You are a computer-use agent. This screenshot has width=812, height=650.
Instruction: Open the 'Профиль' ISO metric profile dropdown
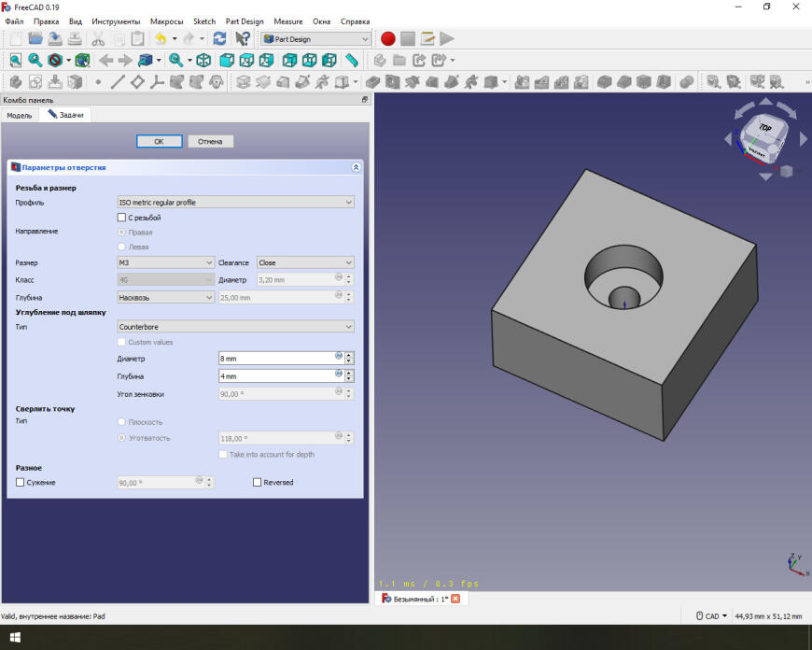pyautogui.click(x=235, y=202)
